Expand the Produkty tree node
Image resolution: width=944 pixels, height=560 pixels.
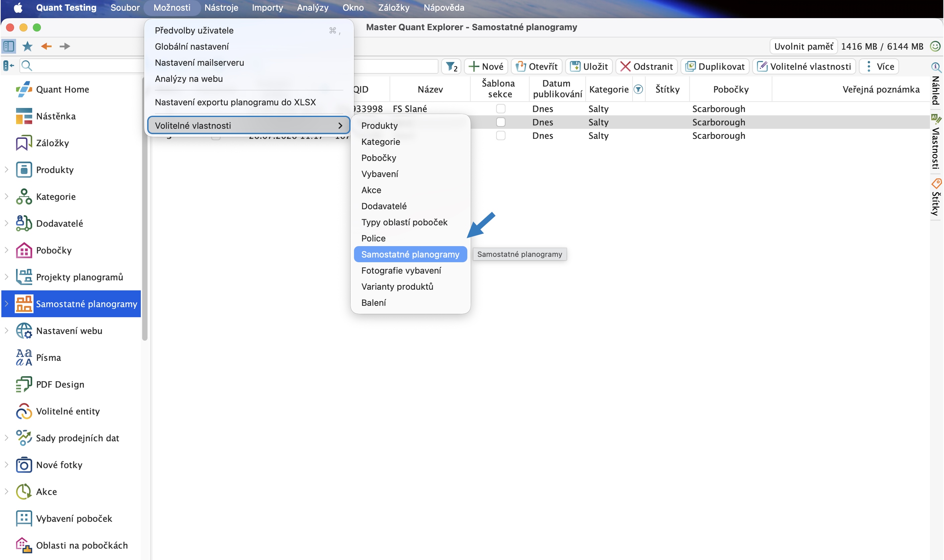[x=6, y=170]
